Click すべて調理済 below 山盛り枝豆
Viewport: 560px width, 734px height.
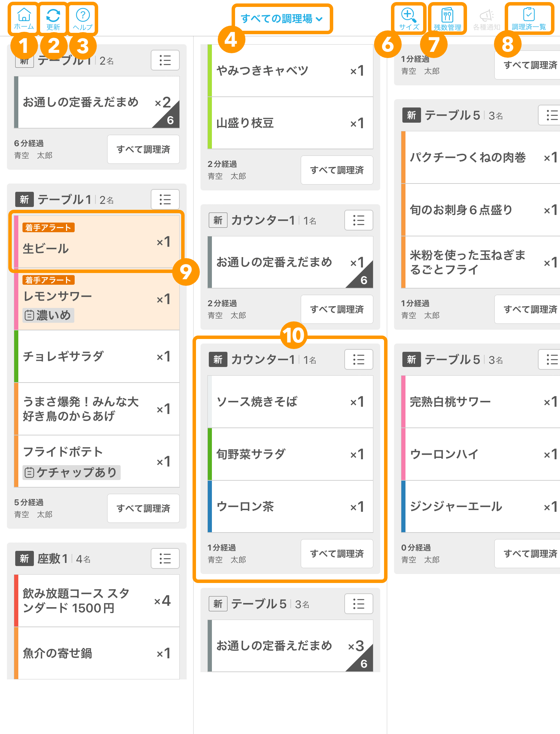[337, 170]
